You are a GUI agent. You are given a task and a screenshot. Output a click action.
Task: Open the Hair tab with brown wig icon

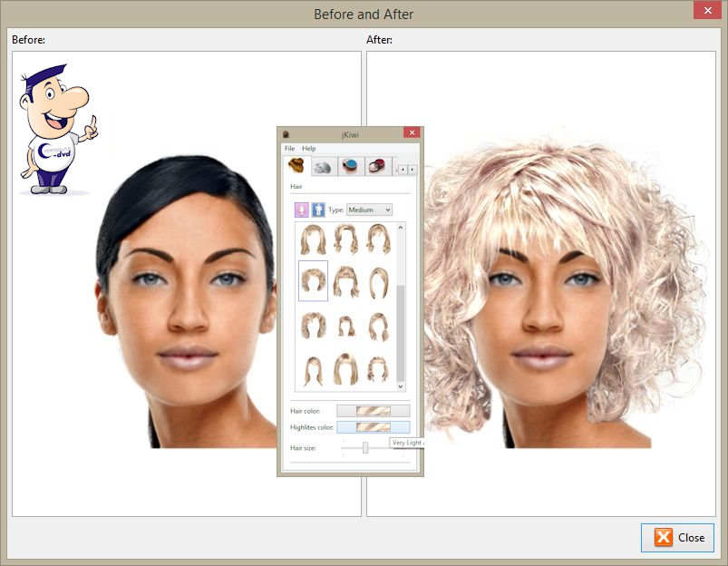tap(296, 167)
